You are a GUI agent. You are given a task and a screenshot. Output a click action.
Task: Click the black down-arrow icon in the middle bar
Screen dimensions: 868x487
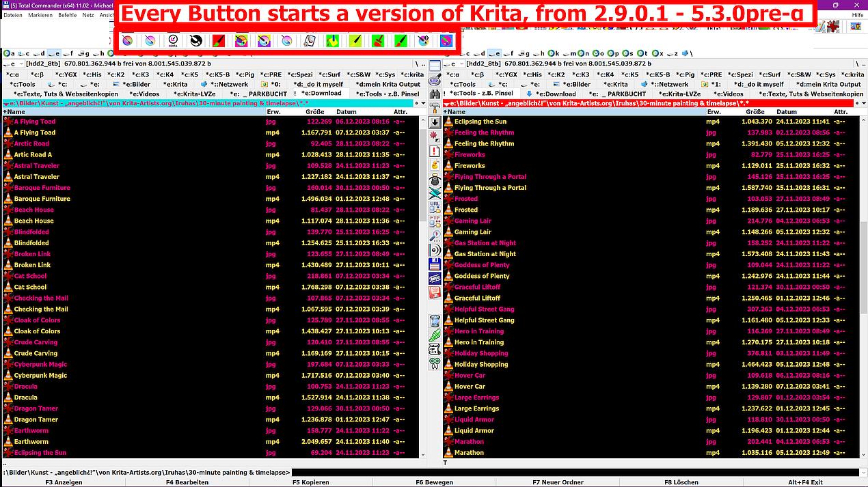435,122
